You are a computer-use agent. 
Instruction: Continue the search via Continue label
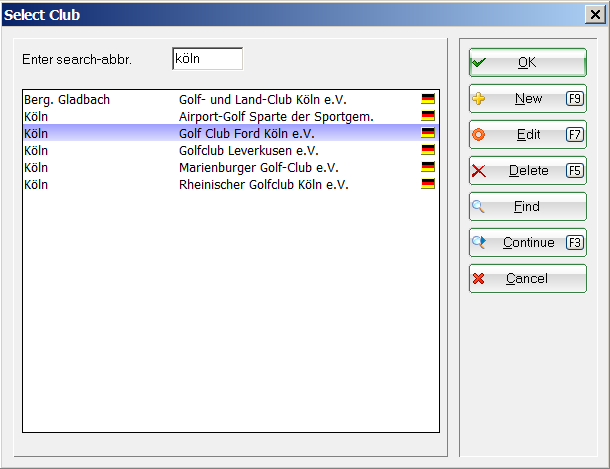(528, 243)
